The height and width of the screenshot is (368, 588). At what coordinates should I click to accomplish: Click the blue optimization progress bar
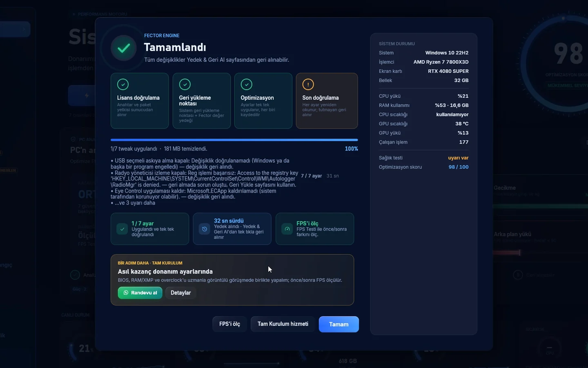point(234,140)
